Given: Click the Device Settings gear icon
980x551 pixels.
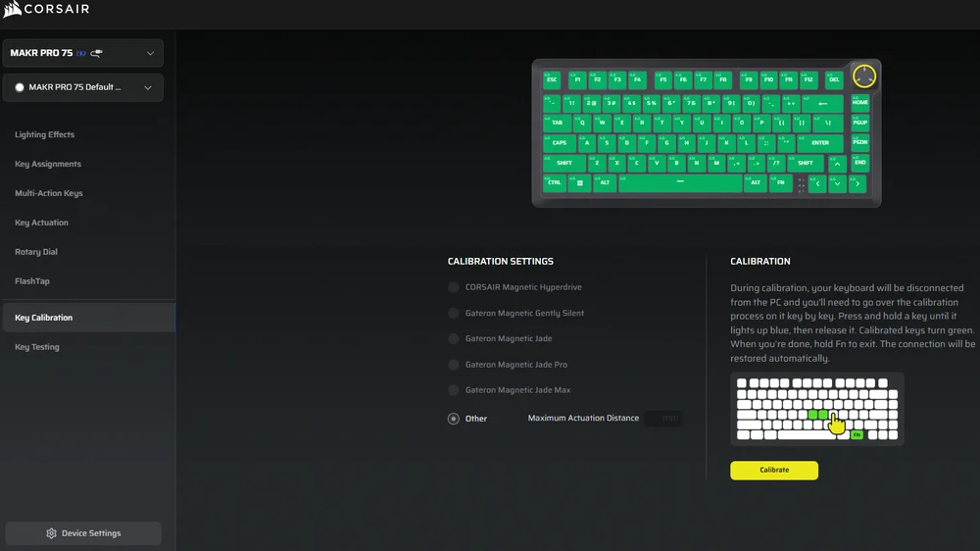Looking at the screenshot, I should tap(51, 533).
